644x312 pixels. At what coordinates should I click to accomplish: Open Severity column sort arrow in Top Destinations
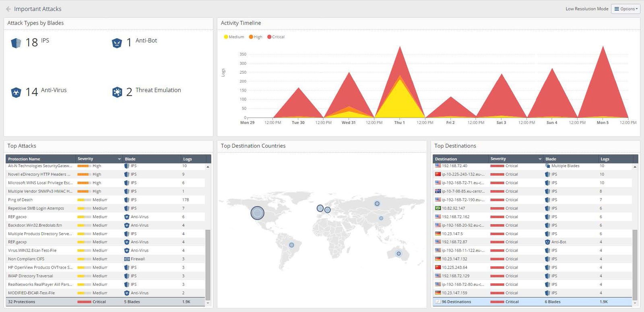point(540,159)
